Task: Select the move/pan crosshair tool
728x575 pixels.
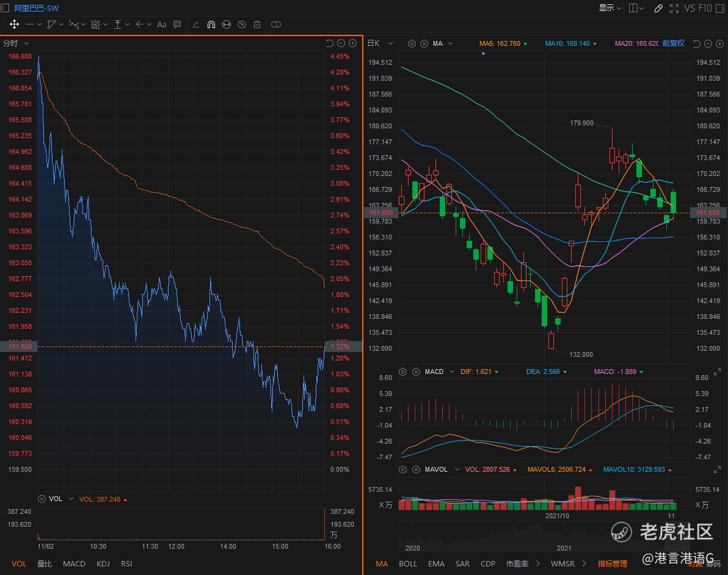Action: point(13,24)
